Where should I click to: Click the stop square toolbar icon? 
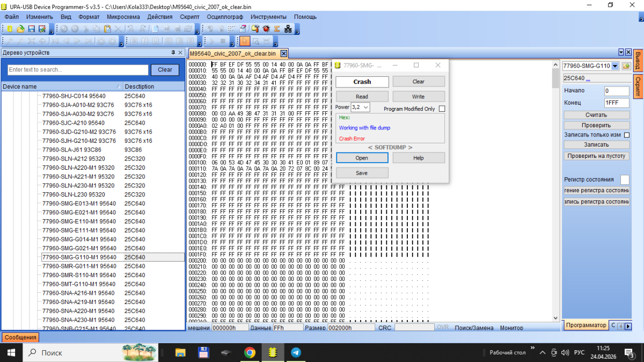tap(223, 41)
